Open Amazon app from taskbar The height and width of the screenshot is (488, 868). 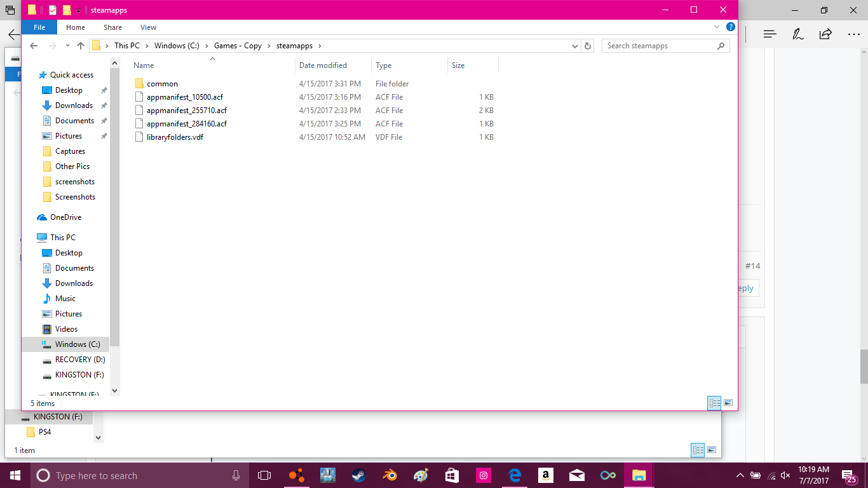click(545, 475)
